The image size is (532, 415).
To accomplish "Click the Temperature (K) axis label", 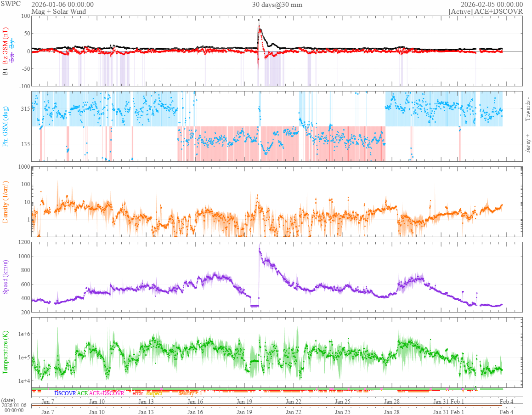I will [5, 352].
